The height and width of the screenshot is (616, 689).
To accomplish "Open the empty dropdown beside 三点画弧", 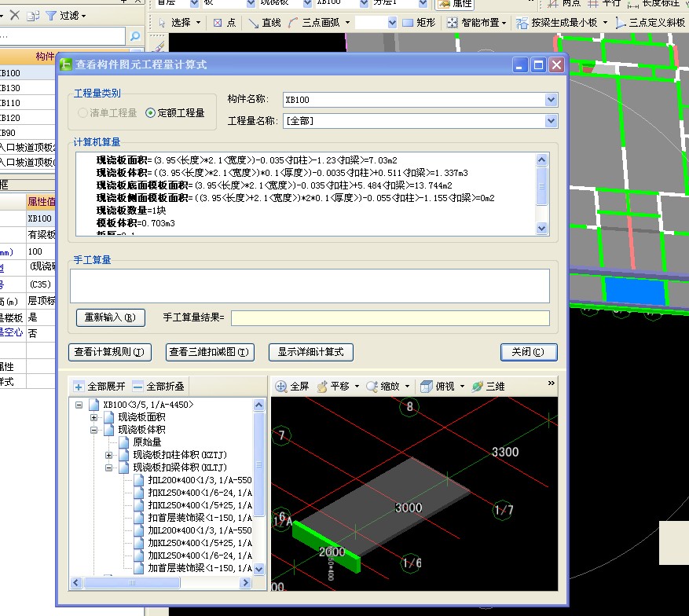I will 392,23.
